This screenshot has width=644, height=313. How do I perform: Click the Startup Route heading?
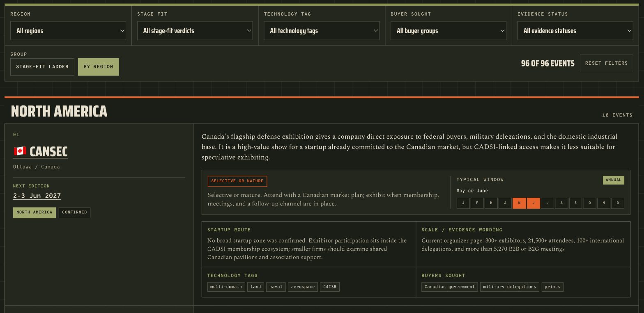click(229, 230)
